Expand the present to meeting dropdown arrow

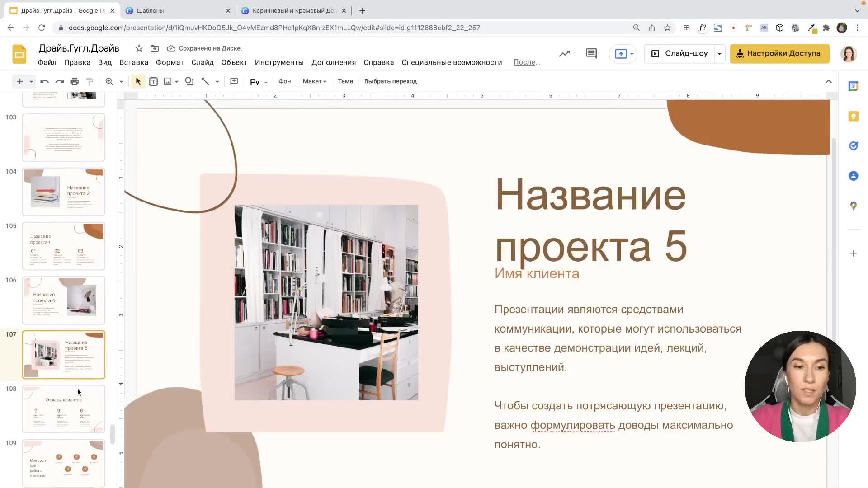pos(632,54)
